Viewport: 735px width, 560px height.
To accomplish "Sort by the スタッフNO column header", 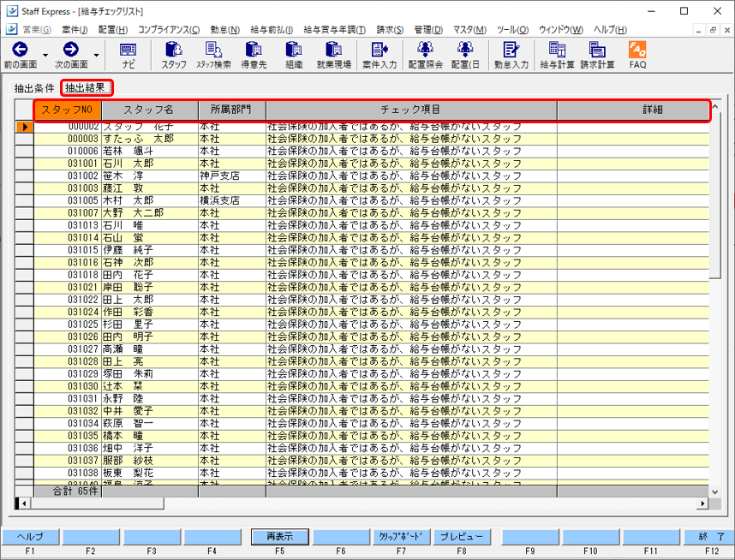I will click(68, 110).
